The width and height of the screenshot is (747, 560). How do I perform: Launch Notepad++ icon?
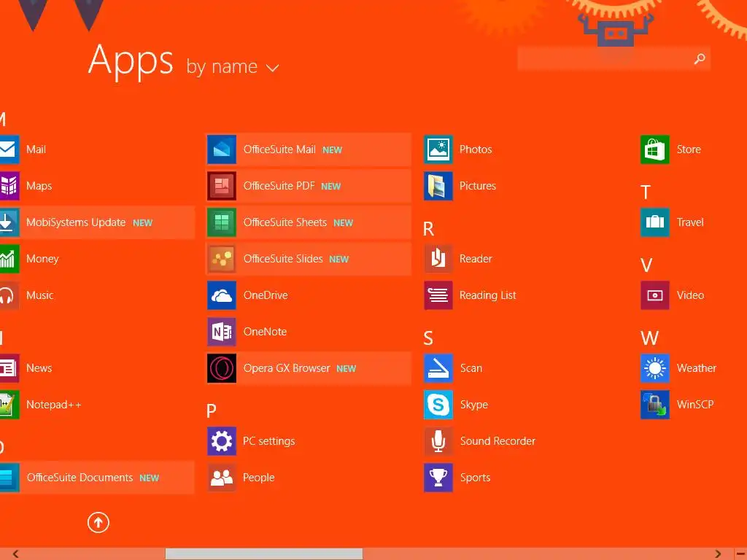point(9,405)
